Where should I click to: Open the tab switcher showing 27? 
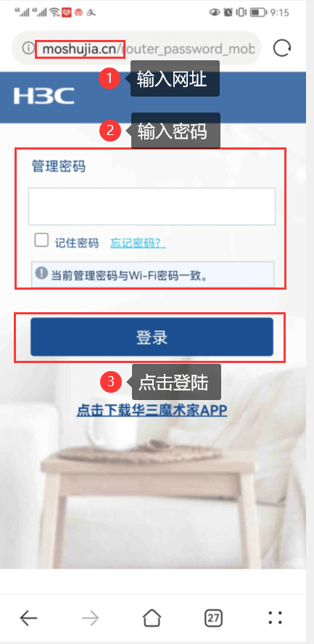(x=213, y=618)
